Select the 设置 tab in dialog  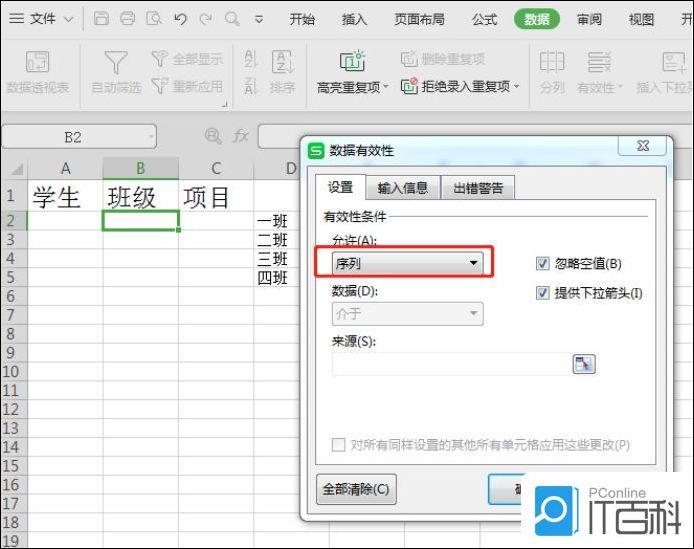click(x=340, y=187)
